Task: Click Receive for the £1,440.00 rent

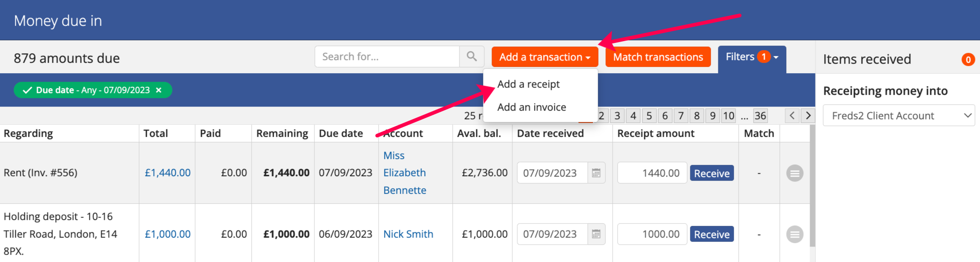Action: click(712, 173)
